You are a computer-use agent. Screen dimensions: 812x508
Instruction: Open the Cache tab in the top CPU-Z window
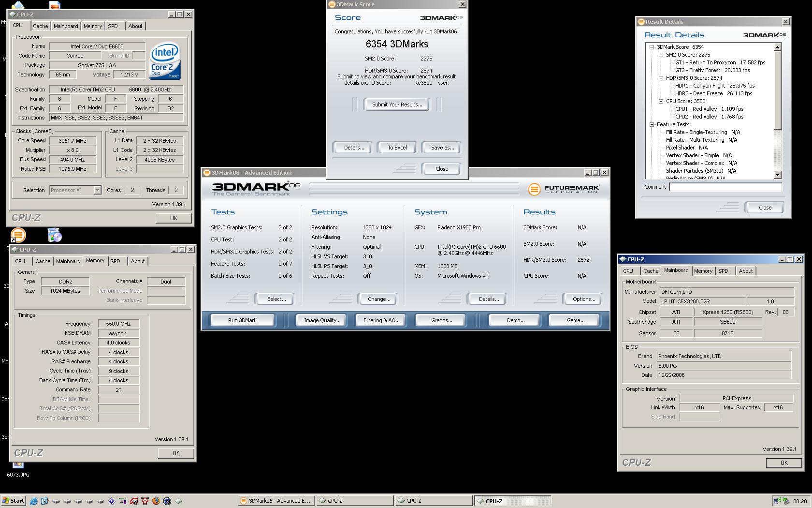coord(40,26)
